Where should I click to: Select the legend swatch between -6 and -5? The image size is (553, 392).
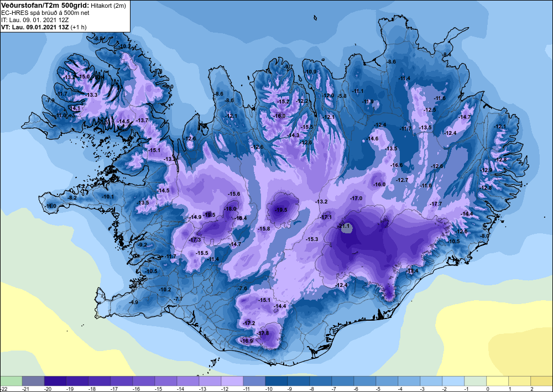click(x=364, y=381)
